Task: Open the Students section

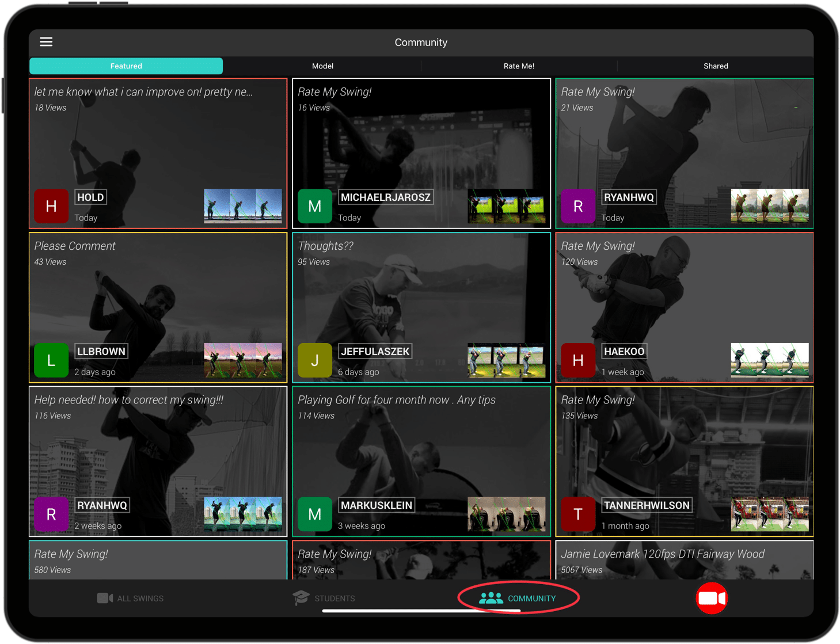Action: coord(324,599)
